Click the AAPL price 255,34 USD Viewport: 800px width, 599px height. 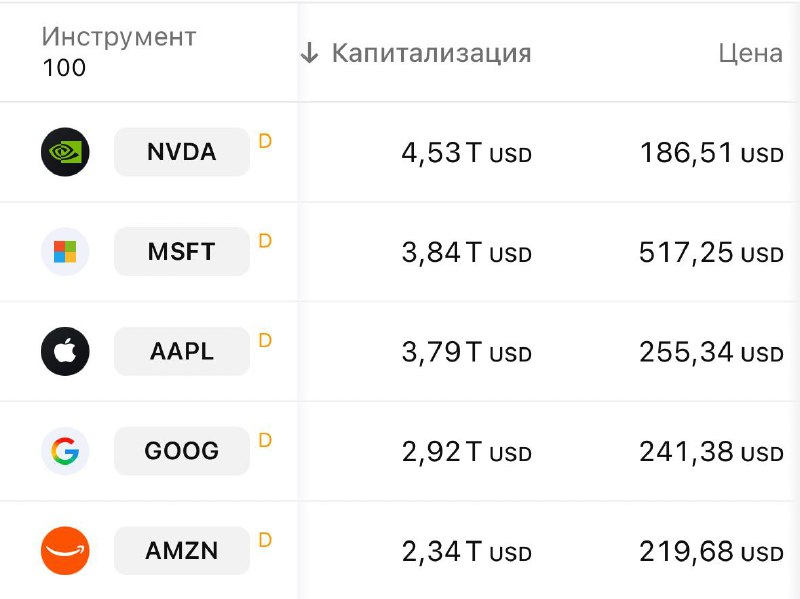click(710, 353)
